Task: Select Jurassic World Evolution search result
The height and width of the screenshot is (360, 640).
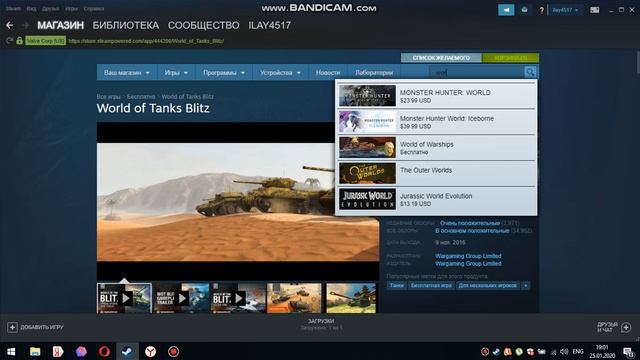Action: pyautogui.click(x=436, y=199)
